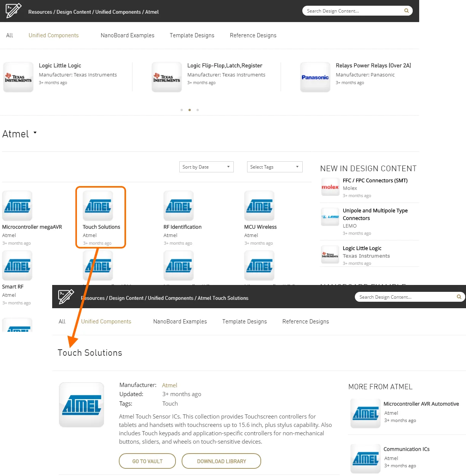The image size is (466, 476).
Task: Select the All tab on the Touch Solutions page
Action: click(62, 322)
